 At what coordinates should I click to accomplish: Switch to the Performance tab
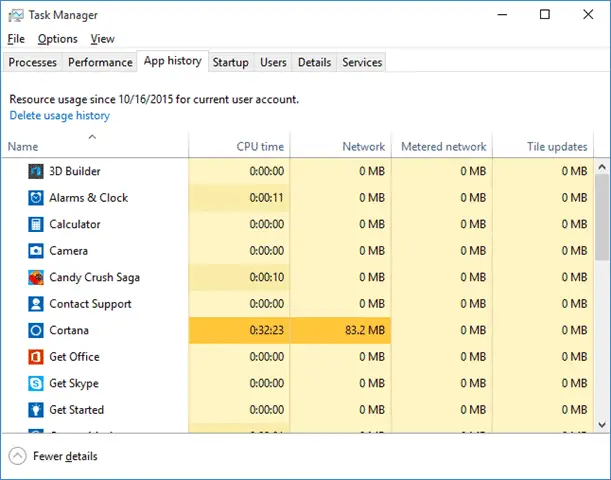tap(100, 62)
